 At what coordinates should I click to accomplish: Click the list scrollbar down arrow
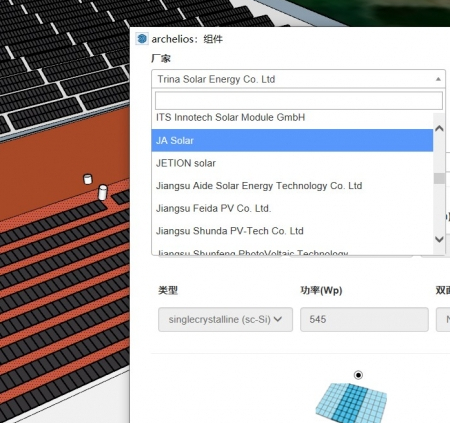pyautogui.click(x=439, y=239)
